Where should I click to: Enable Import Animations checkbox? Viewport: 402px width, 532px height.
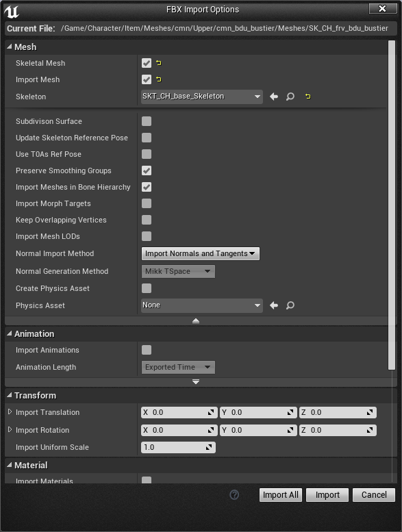point(147,350)
